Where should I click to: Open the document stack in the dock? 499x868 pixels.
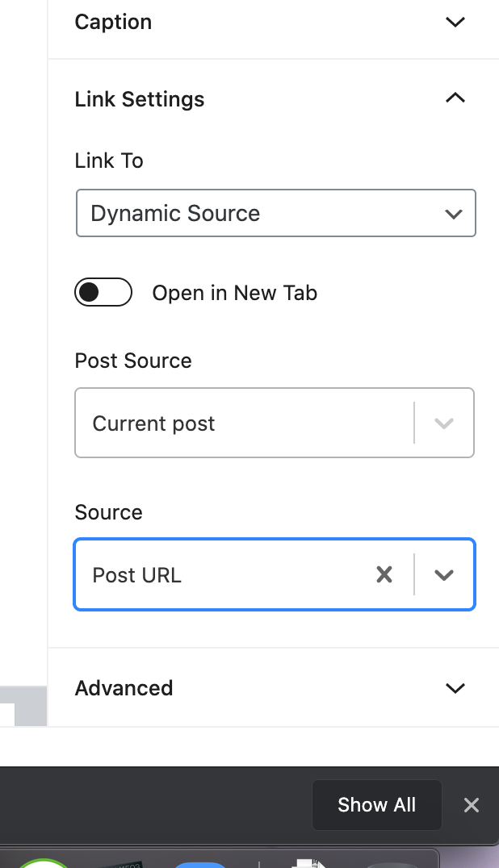(x=308, y=863)
